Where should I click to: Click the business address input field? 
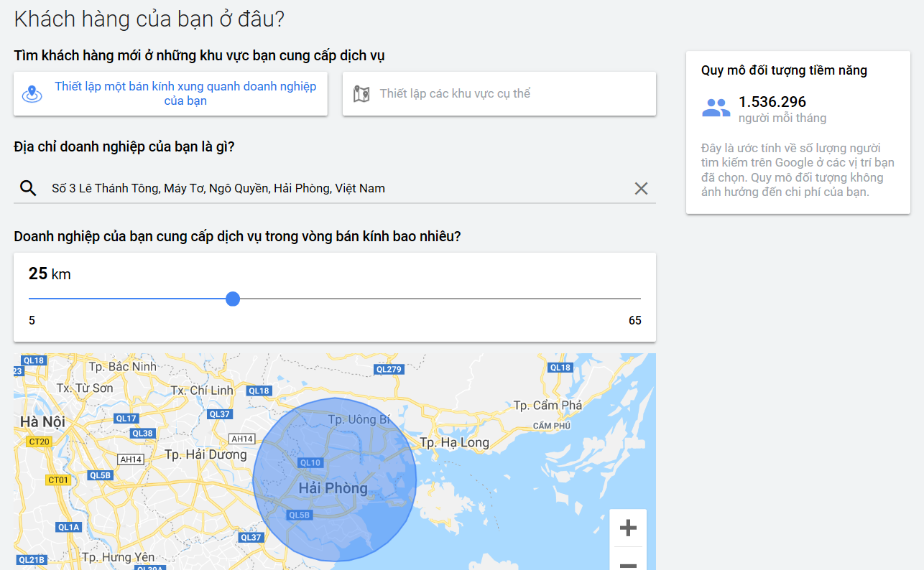(x=323, y=188)
